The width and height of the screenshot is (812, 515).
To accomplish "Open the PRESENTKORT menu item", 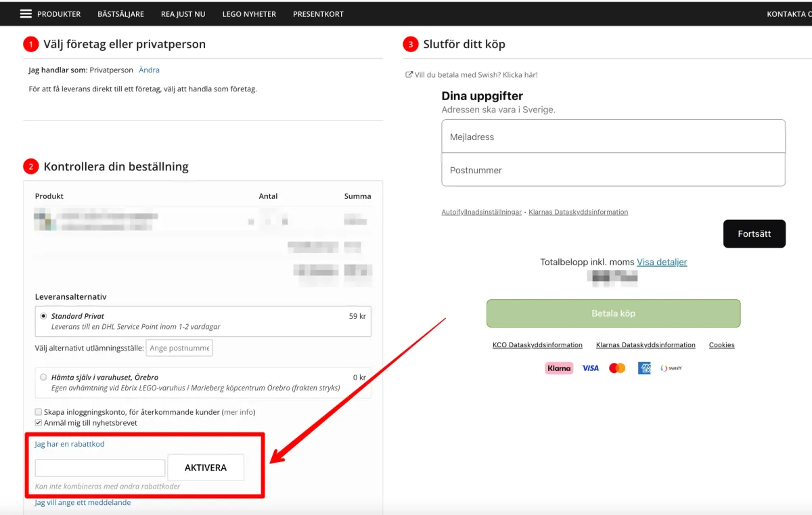I will 318,14.
